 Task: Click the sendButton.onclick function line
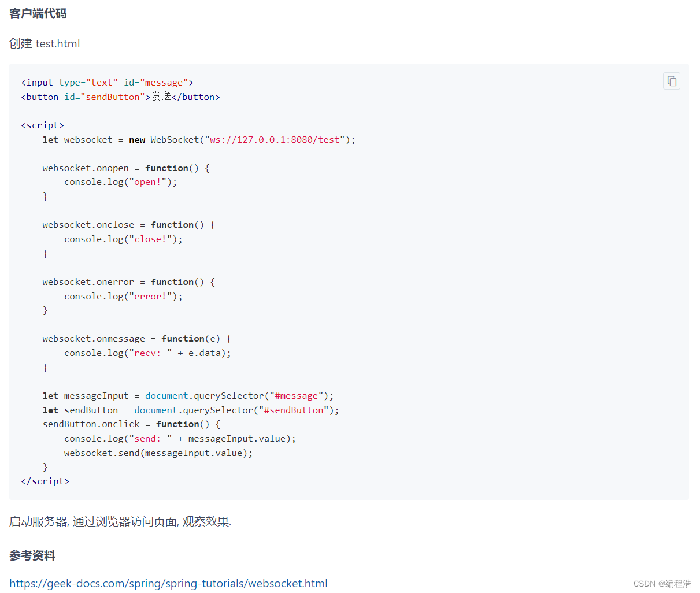pyautogui.click(x=131, y=424)
